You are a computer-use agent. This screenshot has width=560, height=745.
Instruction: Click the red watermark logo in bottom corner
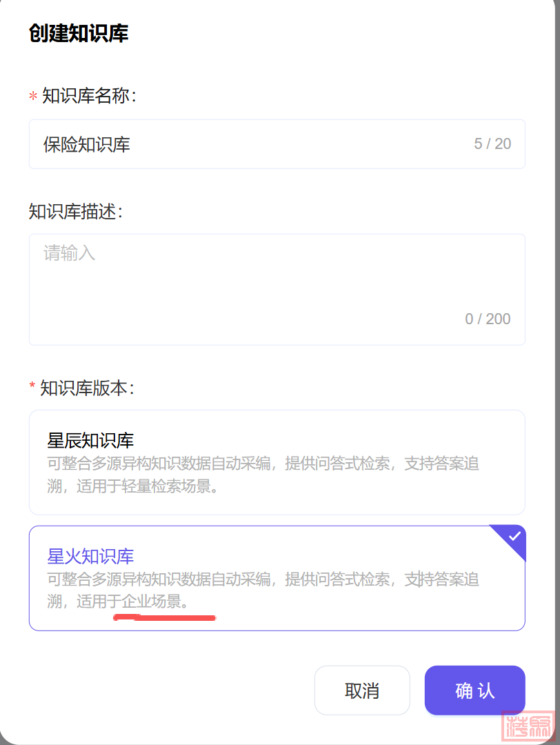tap(528, 724)
